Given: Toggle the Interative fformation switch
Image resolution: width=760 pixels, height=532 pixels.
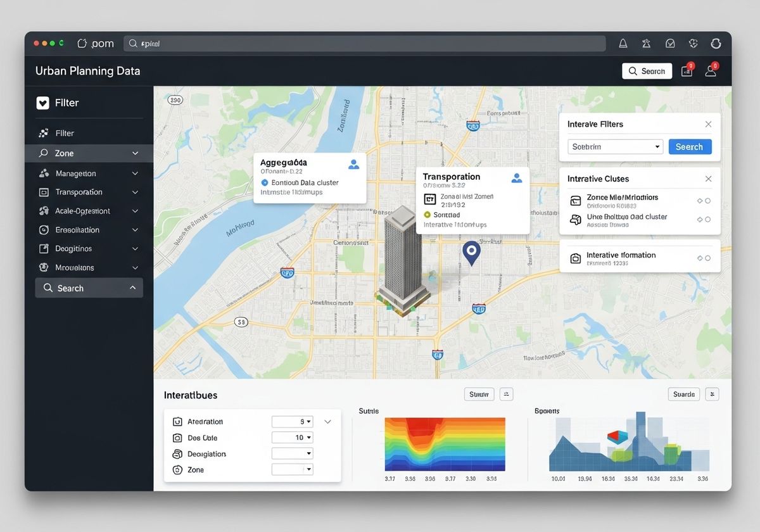Looking at the screenshot, I should (x=703, y=258).
